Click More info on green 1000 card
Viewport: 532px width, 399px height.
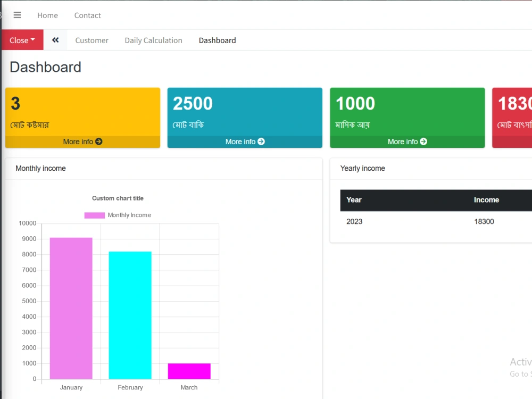[x=407, y=142]
